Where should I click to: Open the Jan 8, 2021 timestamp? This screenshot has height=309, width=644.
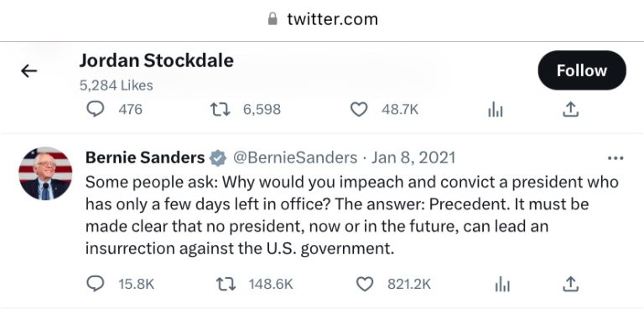[x=413, y=157]
